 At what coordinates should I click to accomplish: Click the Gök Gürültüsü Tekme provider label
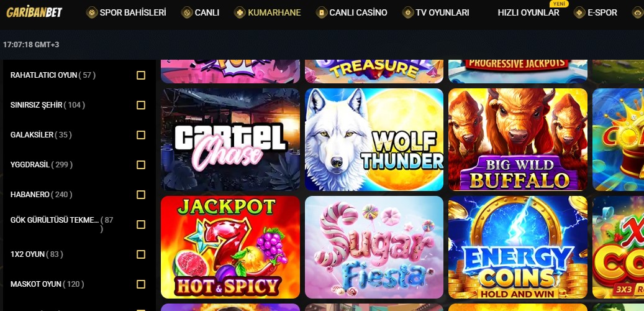(x=55, y=220)
